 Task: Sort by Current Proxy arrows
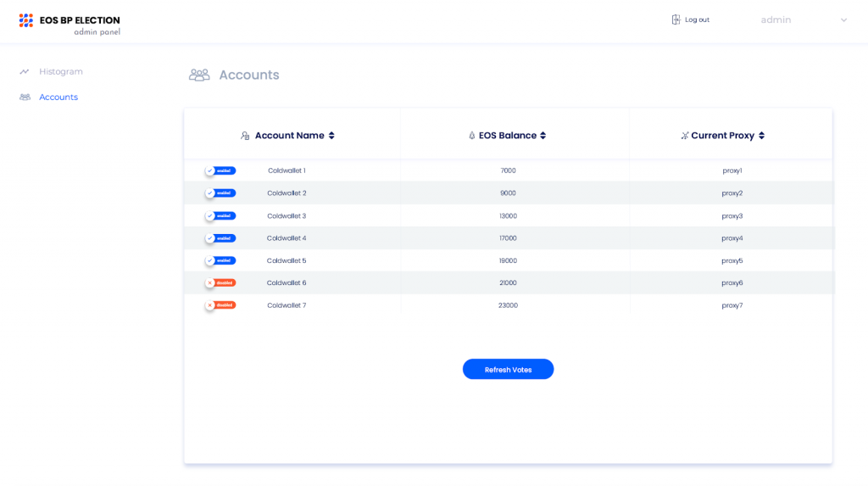coord(762,136)
